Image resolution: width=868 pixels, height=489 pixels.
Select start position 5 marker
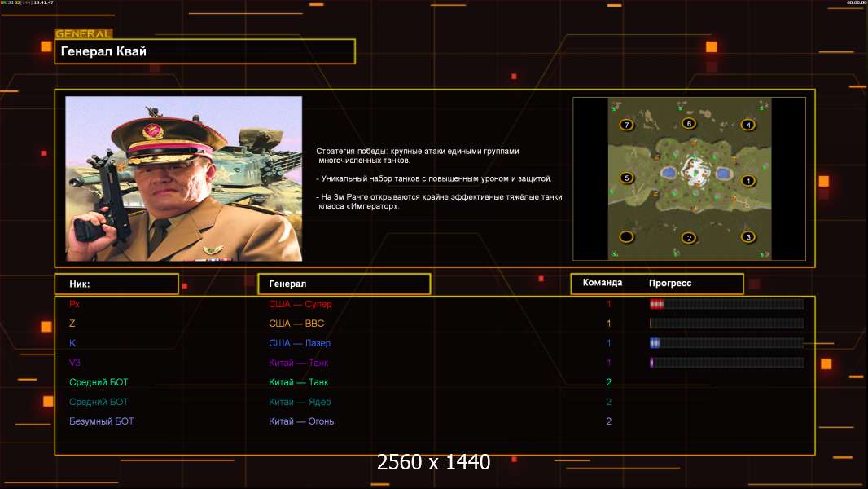[626, 178]
